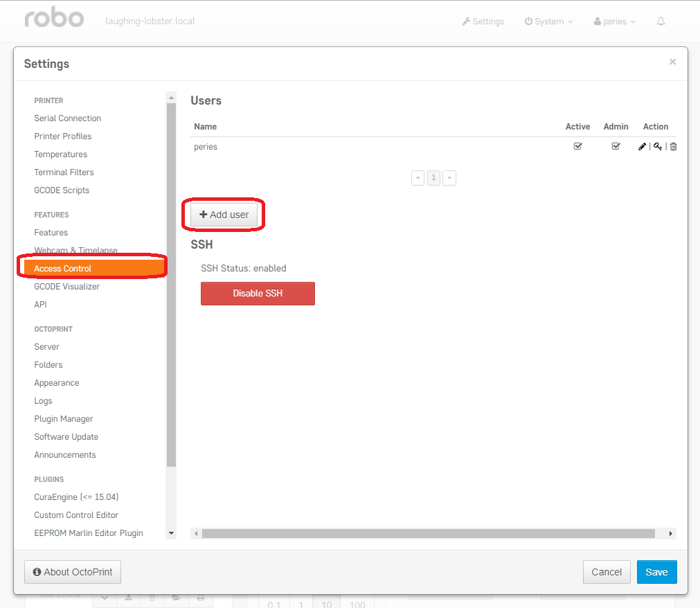Toggle the Active checkbox for peries
The image size is (700, 608).
(x=577, y=146)
